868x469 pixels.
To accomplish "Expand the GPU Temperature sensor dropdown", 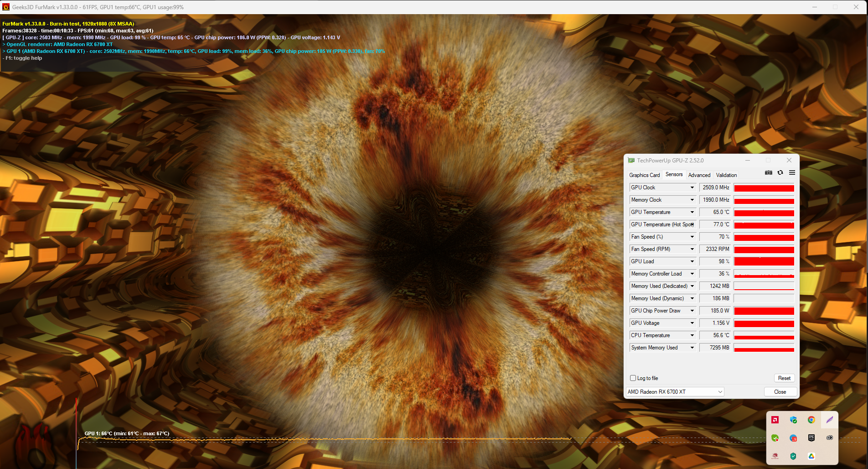I will (x=692, y=212).
